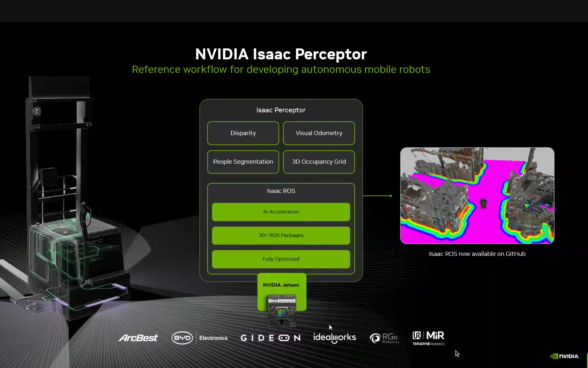The image size is (588, 368).
Task: Toggle the Disparity module
Action: coord(243,133)
